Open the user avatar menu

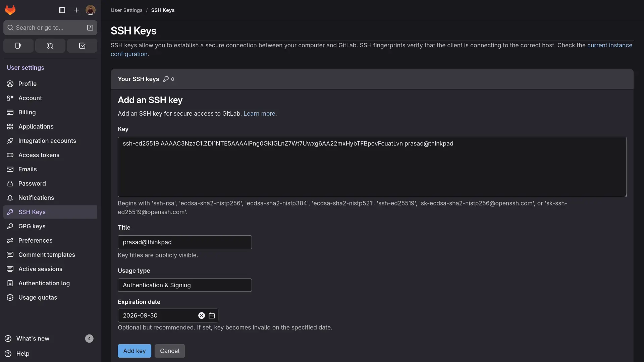pos(90,10)
